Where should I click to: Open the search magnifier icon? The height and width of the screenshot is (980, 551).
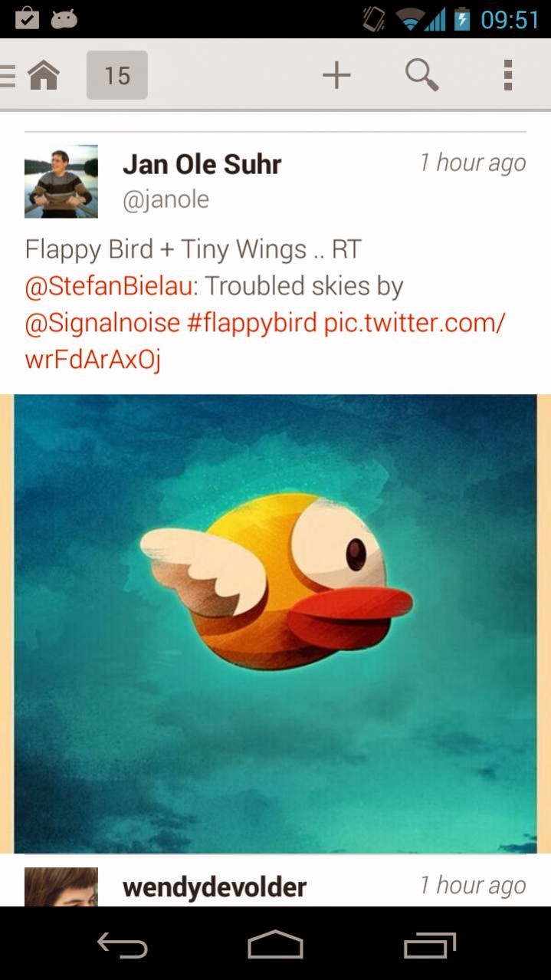click(x=421, y=75)
